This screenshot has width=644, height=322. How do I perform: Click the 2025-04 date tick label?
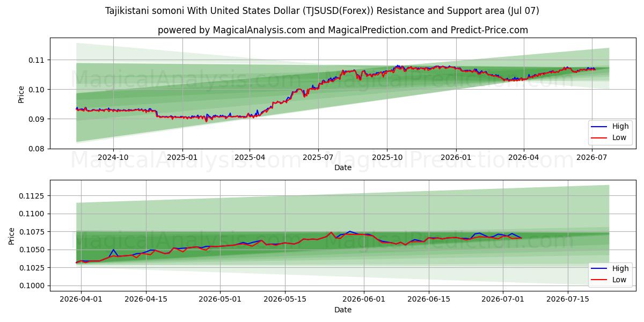pyautogui.click(x=250, y=157)
